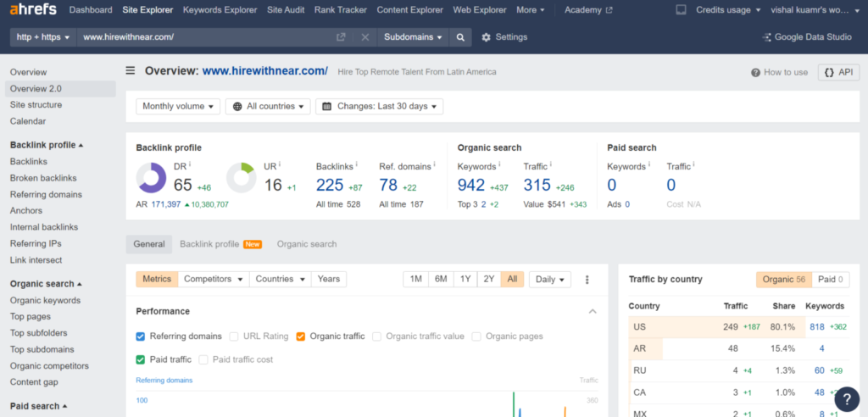Image resolution: width=868 pixels, height=417 pixels.
Task: Click the 225 backlinks count
Action: pos(330,185)
